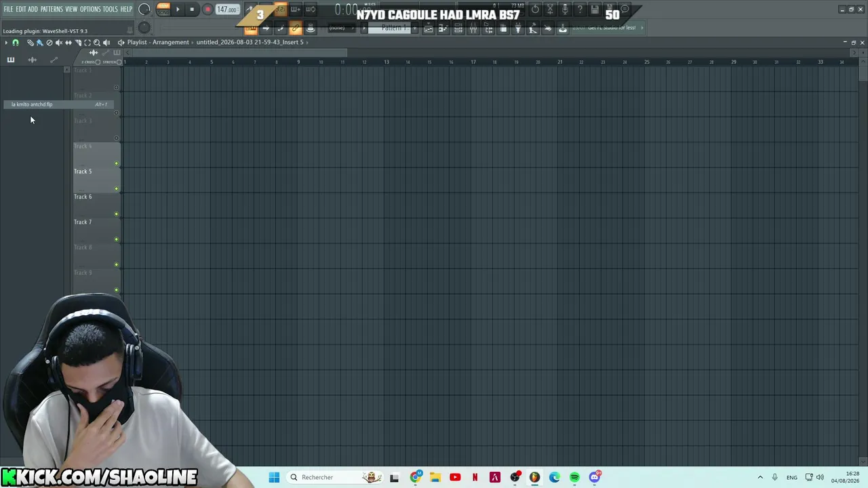Image resolution: width=868 pixels, height=488 pixels.
Task: Open the channel rack view icon
Action: pos(458,28)
